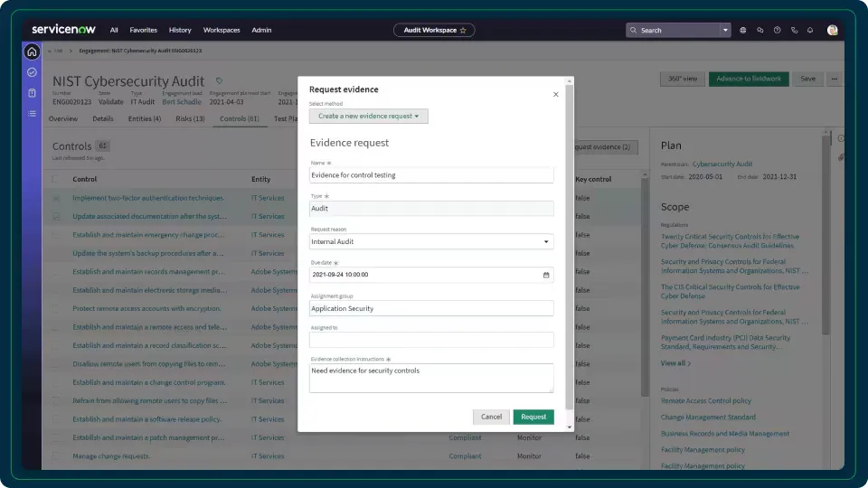Click Advance to fieldwork button

click(x=749, y=79)
